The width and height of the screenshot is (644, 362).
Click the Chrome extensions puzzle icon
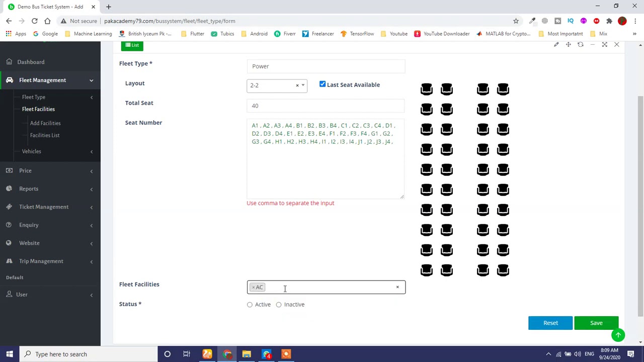pyautogui.click(x=609, y=21)
